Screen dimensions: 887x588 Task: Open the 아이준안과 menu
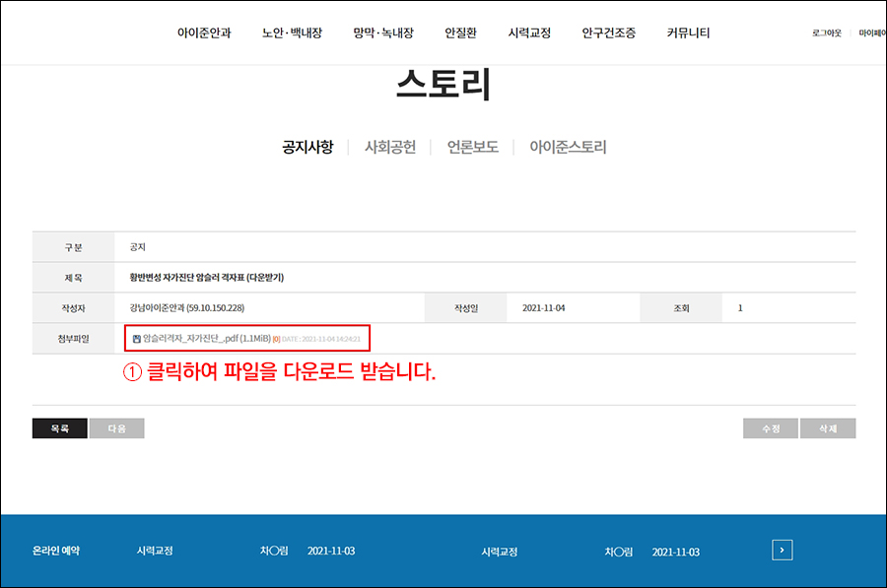click(204, 33)
